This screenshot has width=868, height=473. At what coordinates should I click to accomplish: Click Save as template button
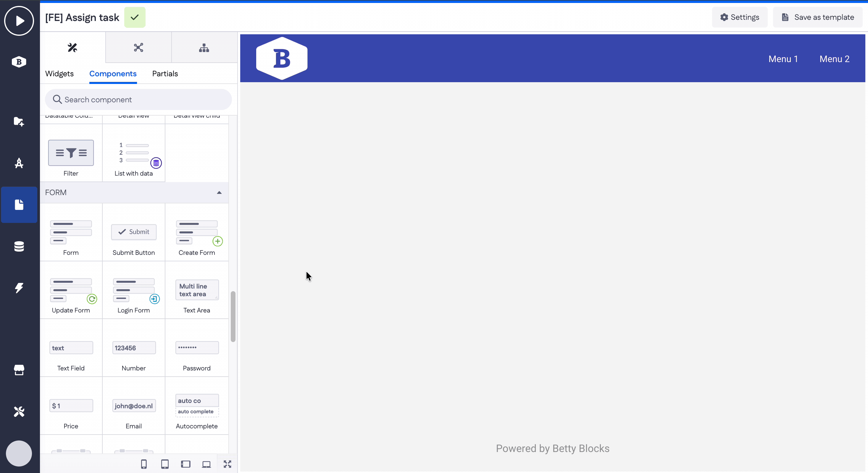(817, 17)
